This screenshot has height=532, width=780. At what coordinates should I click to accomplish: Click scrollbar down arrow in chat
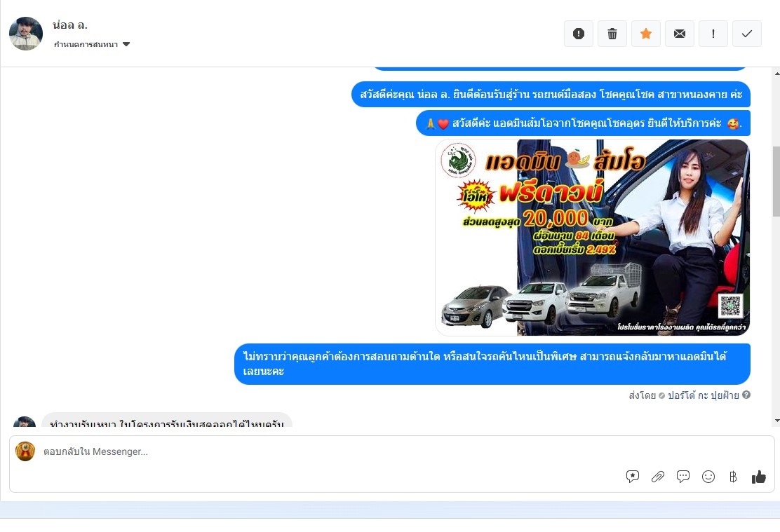[776, 421]
